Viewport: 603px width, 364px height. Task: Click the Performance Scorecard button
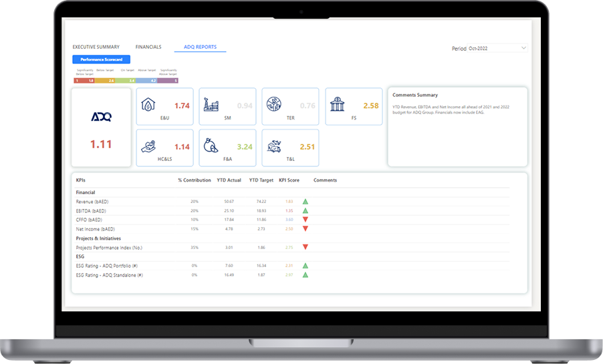102,59
